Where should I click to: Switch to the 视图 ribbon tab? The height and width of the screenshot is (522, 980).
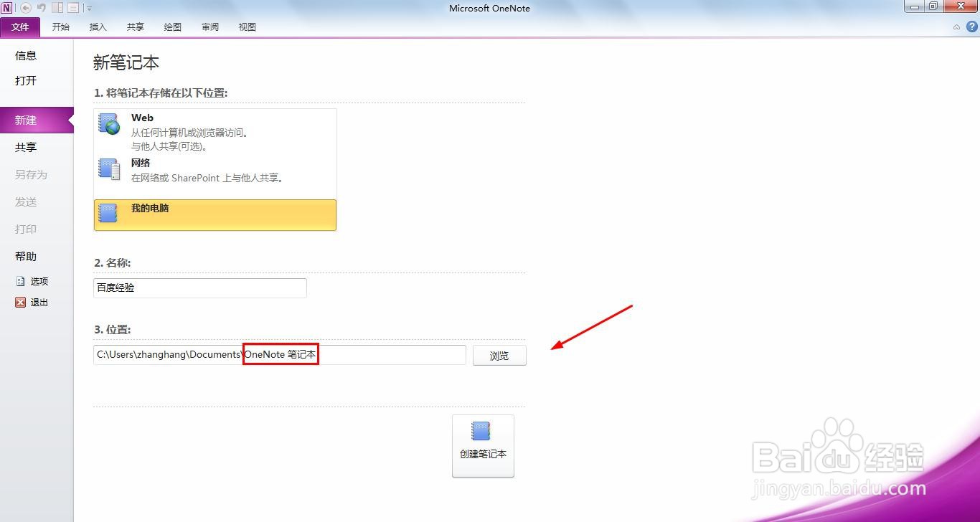[248, 27]
